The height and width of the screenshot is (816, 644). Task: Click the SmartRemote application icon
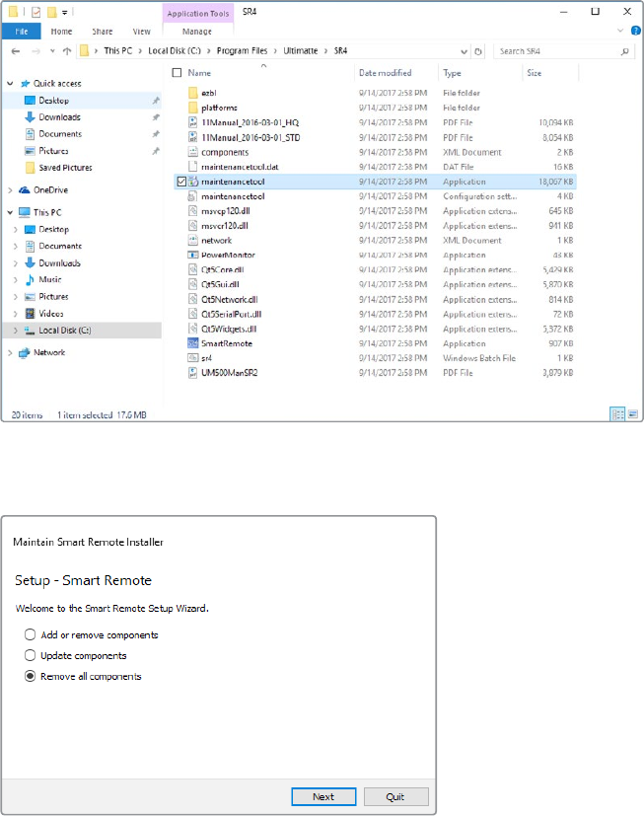click(193, 343)
